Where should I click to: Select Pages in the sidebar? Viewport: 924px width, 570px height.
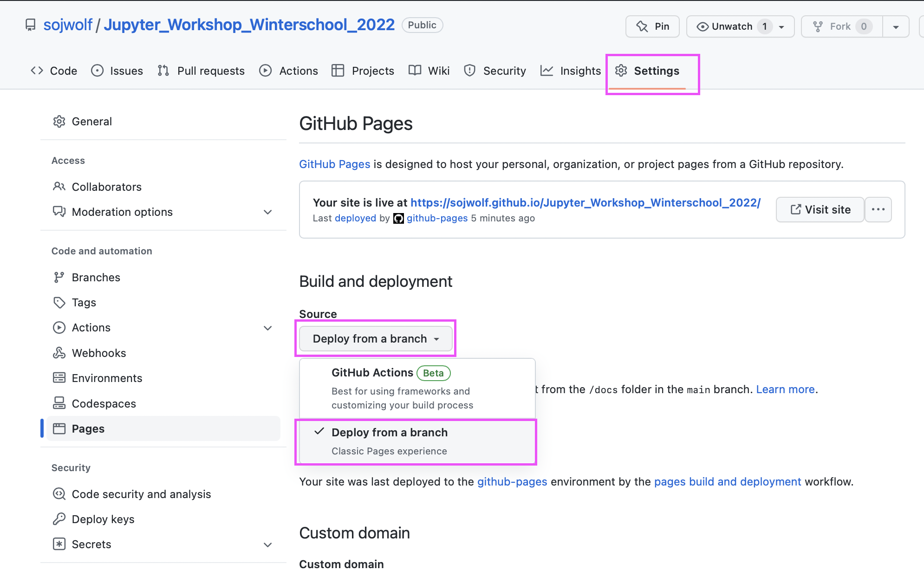click(163, 428)
